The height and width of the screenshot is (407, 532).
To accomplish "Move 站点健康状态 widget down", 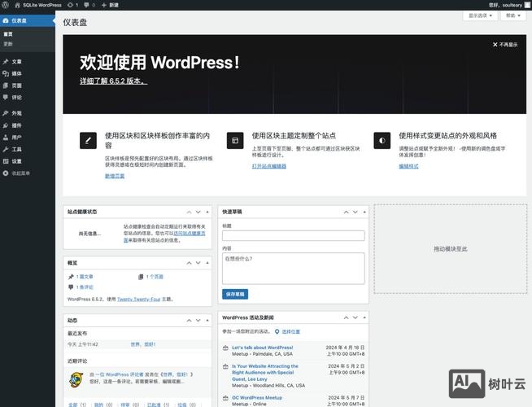I will click(198, 212).
